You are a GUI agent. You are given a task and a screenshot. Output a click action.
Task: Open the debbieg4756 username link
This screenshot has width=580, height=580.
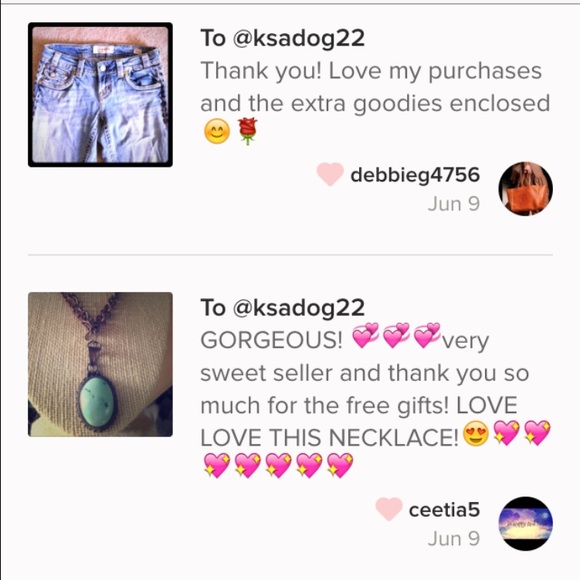pyautogui.click(x=415, y=175)
